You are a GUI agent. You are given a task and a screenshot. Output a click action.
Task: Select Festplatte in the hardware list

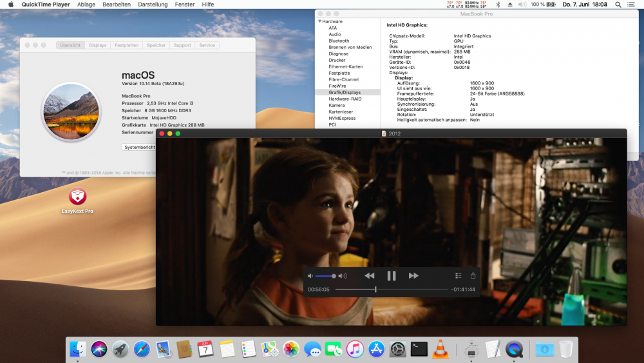pos(339,73)
